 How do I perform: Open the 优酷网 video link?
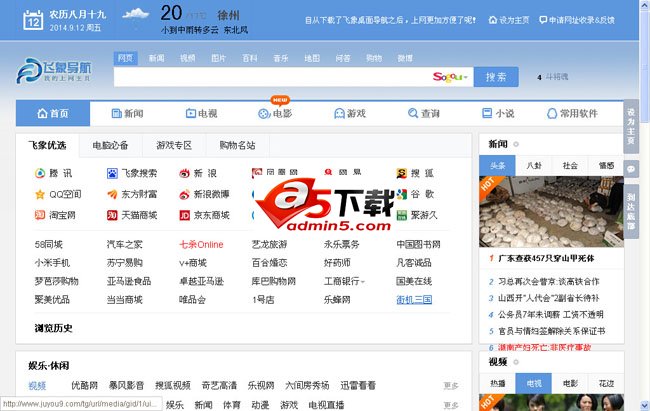tap(84, 385)
